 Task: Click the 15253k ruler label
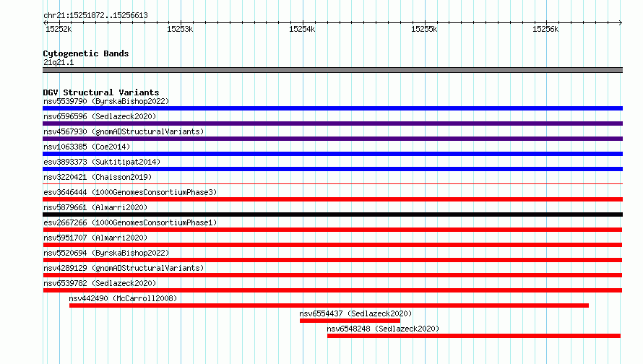180,29
